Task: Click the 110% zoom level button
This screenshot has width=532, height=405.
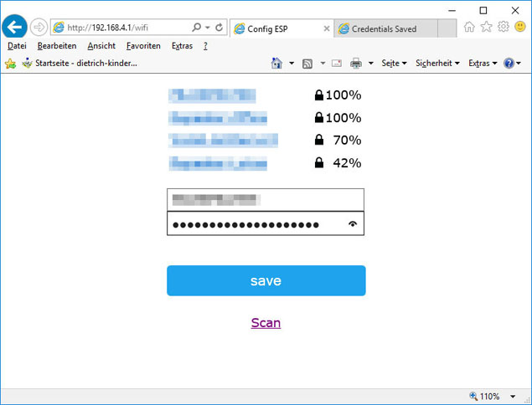Action: [489, 396]
